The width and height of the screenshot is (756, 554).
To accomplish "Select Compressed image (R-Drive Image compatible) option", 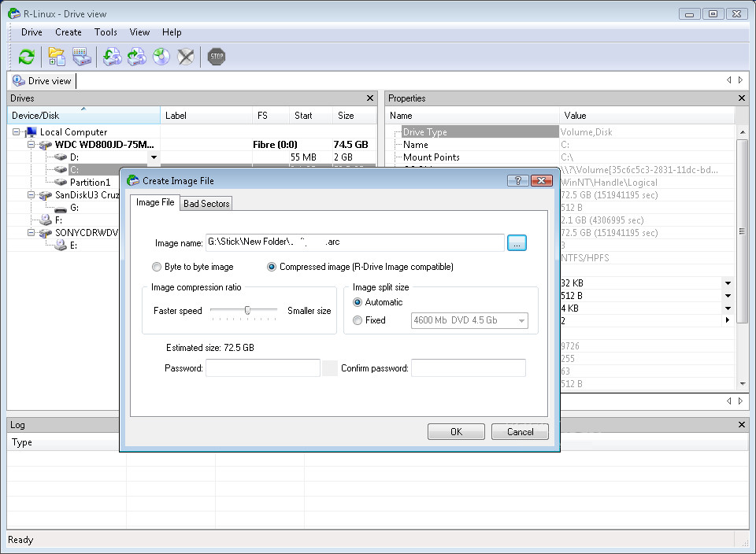I will (x=272, y=267).
